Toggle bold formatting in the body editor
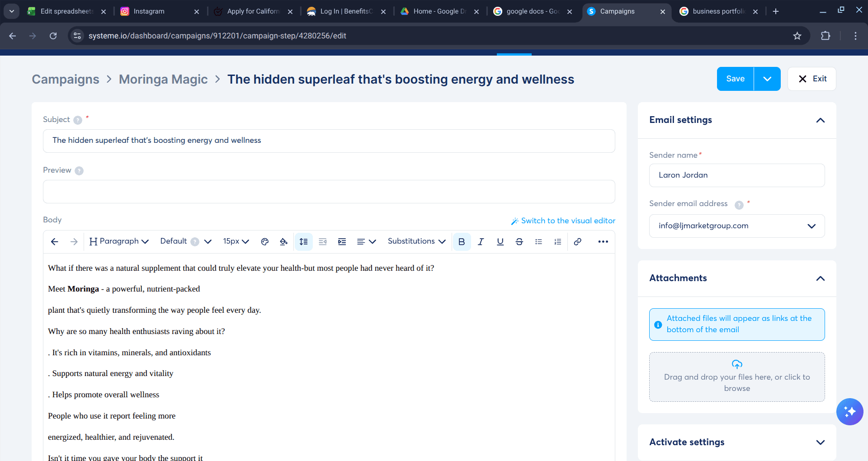Screen dimensions: 868x461 [461, 242]
